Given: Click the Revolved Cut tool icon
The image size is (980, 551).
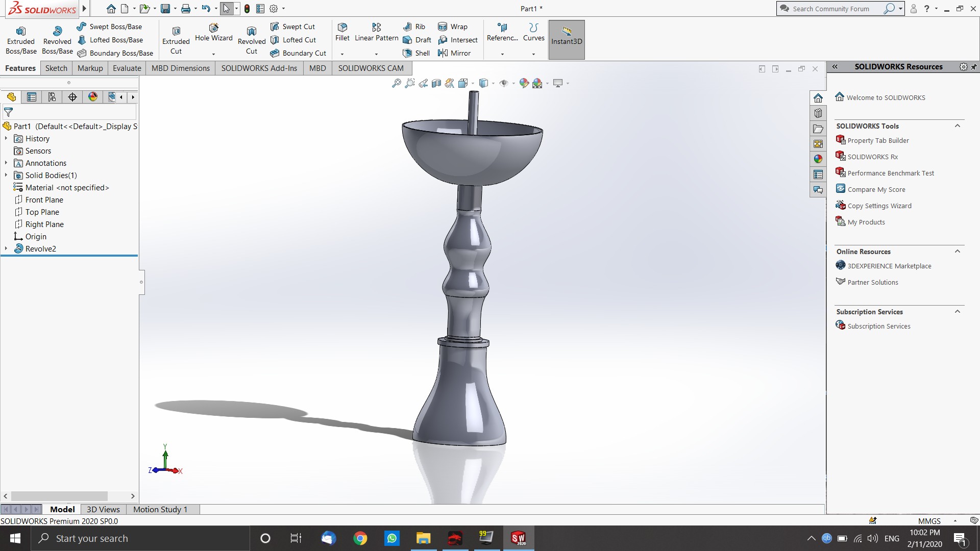Looking at the screenshot, I should 252,32.
